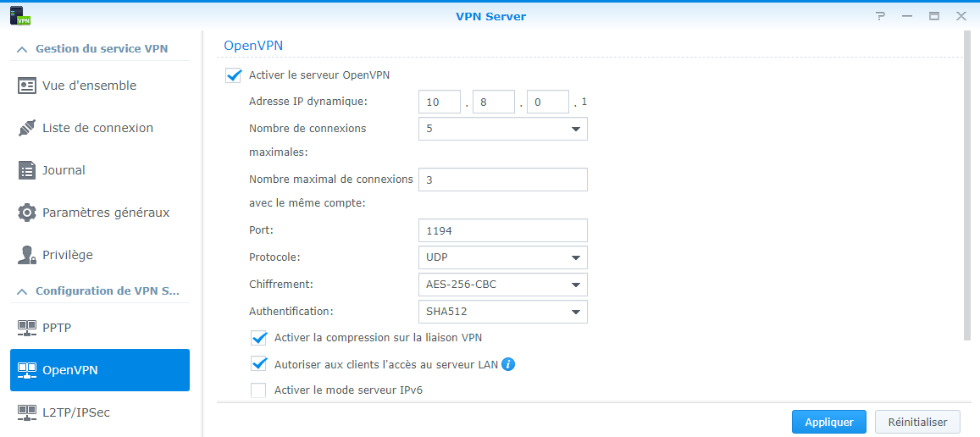Click the Paramètres généraux gear icon
This screenshot has width=980, height=437.
27,213
